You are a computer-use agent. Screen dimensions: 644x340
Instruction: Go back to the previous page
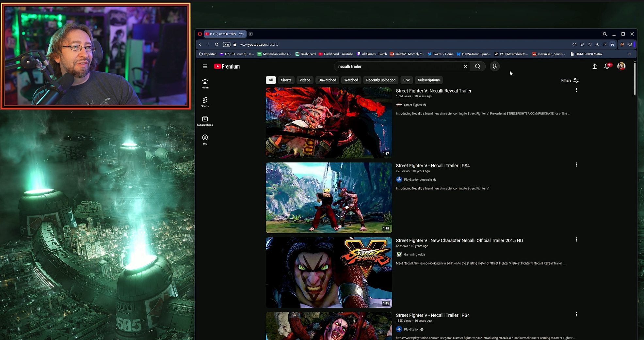[x=200, y=44]
